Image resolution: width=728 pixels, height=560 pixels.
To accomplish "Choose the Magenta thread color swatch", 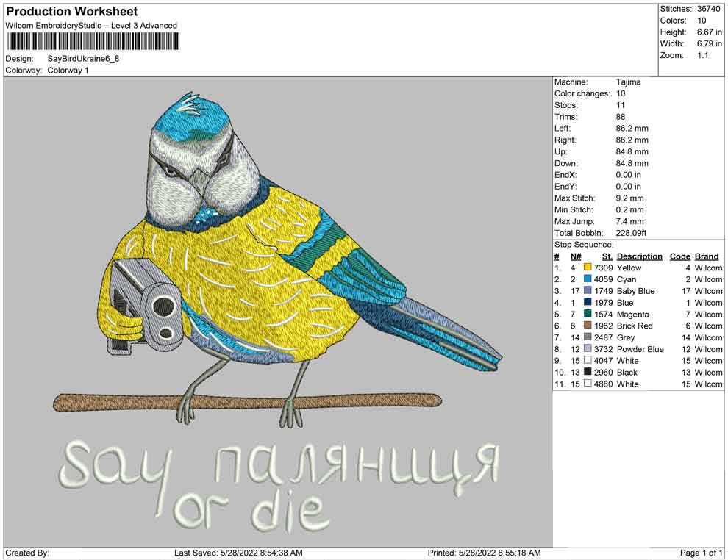I will (x=588, y=315).
